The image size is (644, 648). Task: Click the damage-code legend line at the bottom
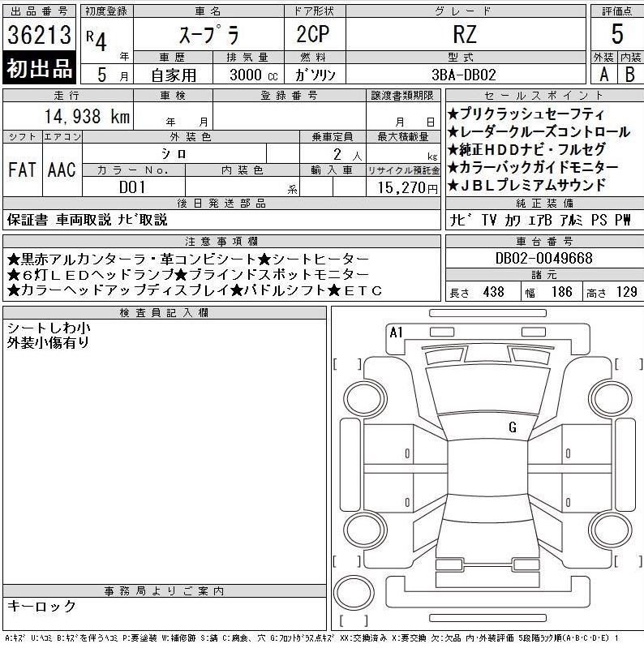coord(312,638)
